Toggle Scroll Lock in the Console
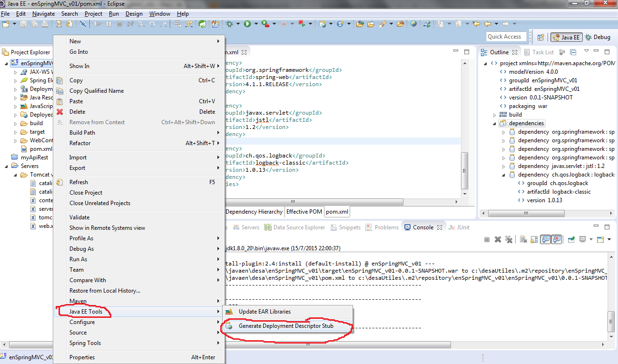The width and height of the screenshot is (618, 364). tap(533, 239)
